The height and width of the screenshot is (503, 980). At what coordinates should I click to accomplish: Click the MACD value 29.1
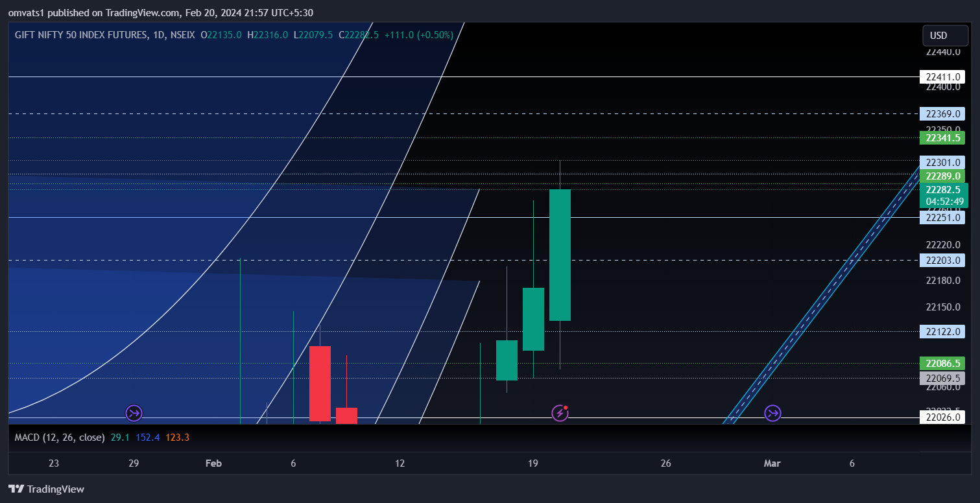tap(119, 438)
